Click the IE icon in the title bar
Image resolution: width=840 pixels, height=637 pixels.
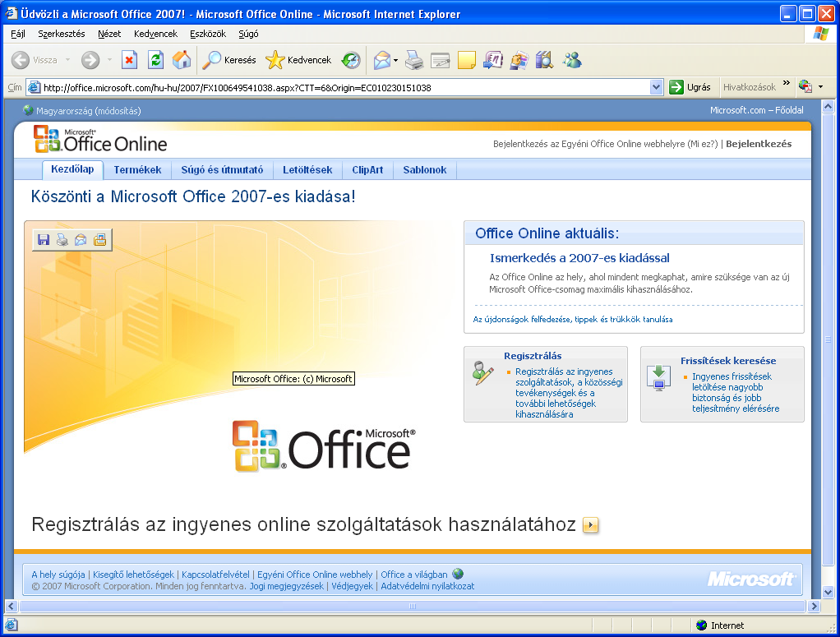click(x=12, y=13)
